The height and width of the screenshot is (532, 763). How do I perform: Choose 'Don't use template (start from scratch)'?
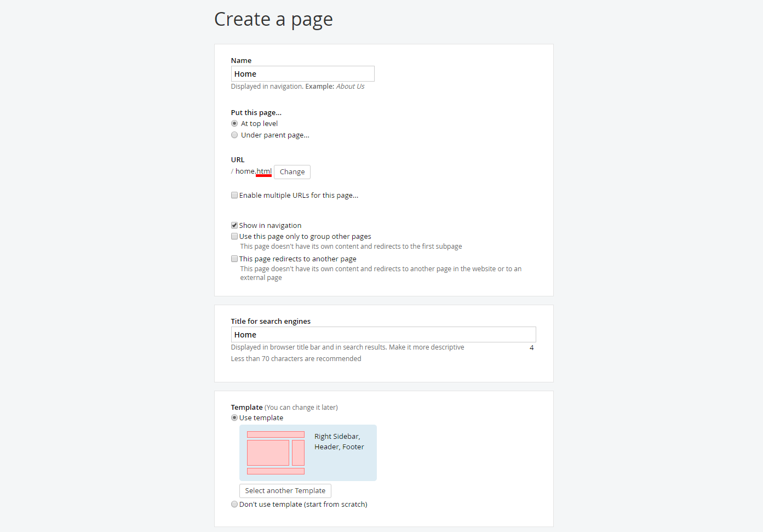tap(234, 504)
